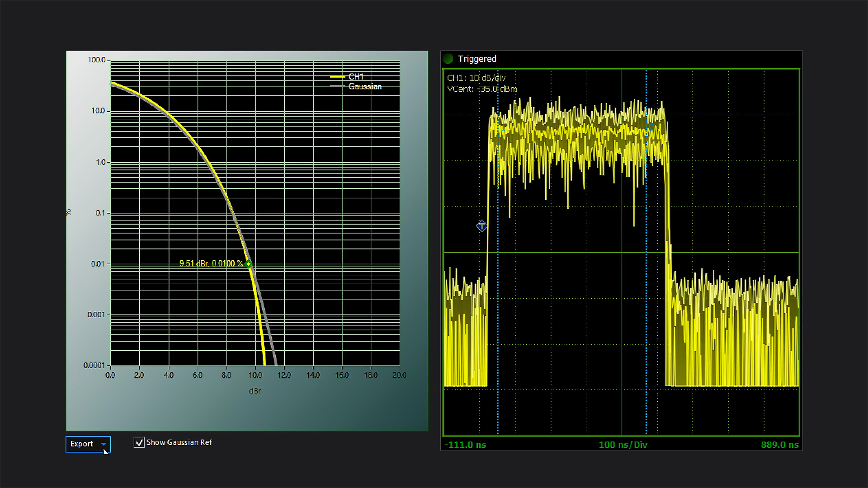This screenshot has height=488, width=868.
Task: Click the 9.51 dBr marker readout
Action: click(211, 263)
